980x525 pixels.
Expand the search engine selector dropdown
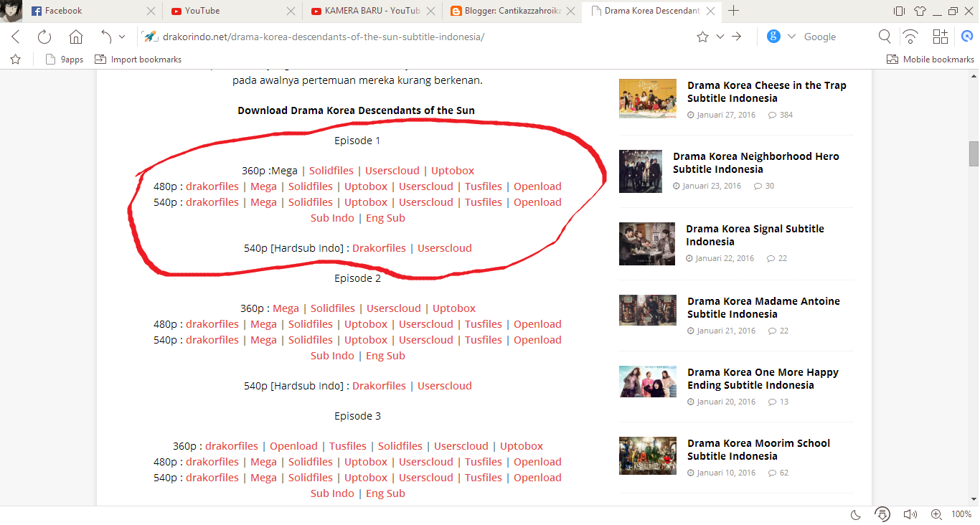[x=791, y=37]
